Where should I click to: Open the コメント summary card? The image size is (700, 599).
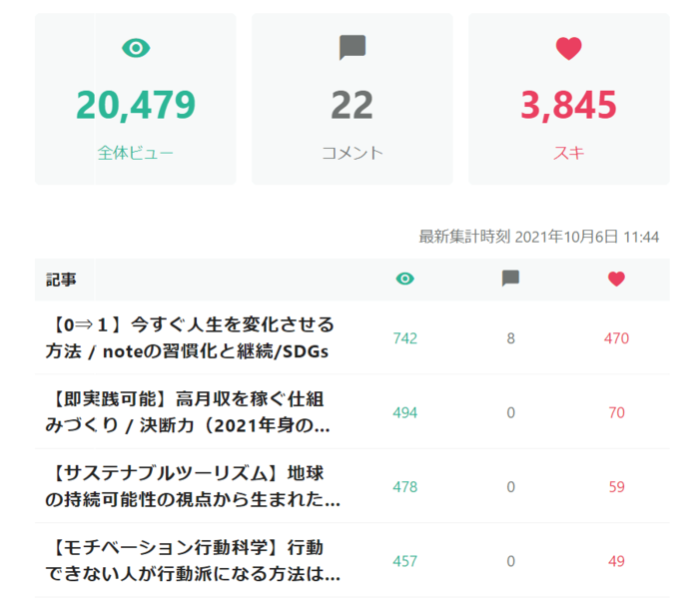pyautogui.click(x=351, y=99)
